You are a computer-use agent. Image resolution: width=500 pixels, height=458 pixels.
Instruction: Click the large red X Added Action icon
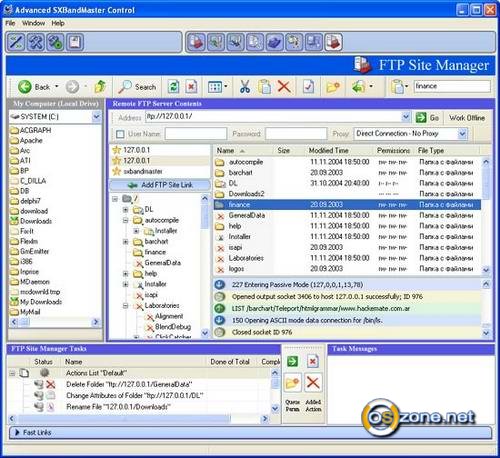click(313, 383)
